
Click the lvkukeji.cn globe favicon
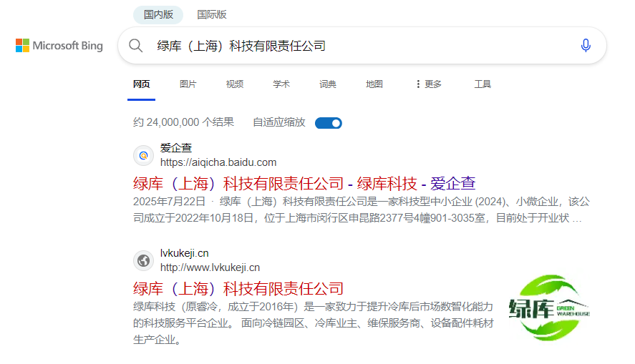tap(143, 260)
